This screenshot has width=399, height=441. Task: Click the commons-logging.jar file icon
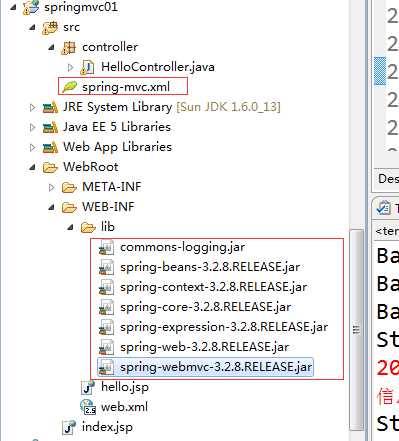[107, 248]
